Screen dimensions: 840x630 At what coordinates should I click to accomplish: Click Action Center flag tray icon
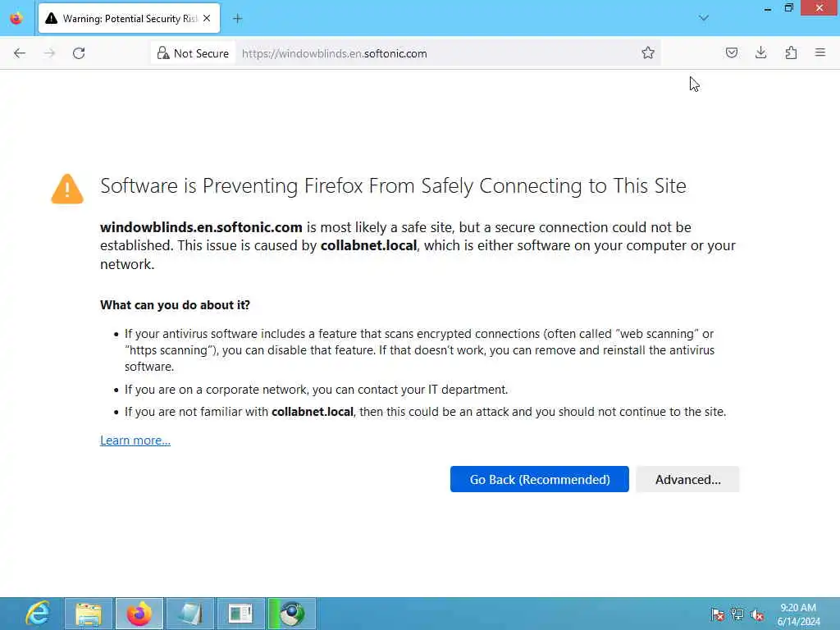pos(717,614)
